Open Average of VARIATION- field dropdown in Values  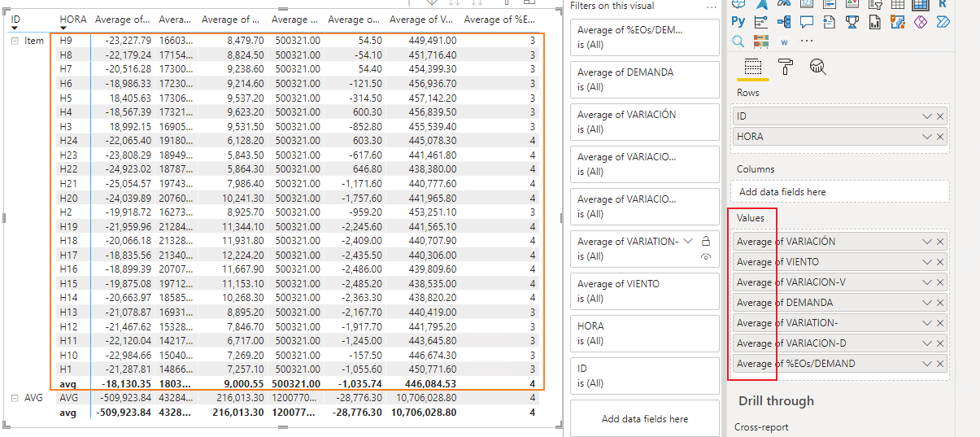(x=926, y=323)
